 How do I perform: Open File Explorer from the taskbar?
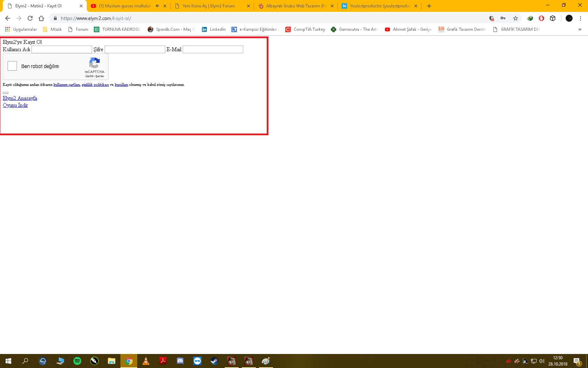pos(112,361)
